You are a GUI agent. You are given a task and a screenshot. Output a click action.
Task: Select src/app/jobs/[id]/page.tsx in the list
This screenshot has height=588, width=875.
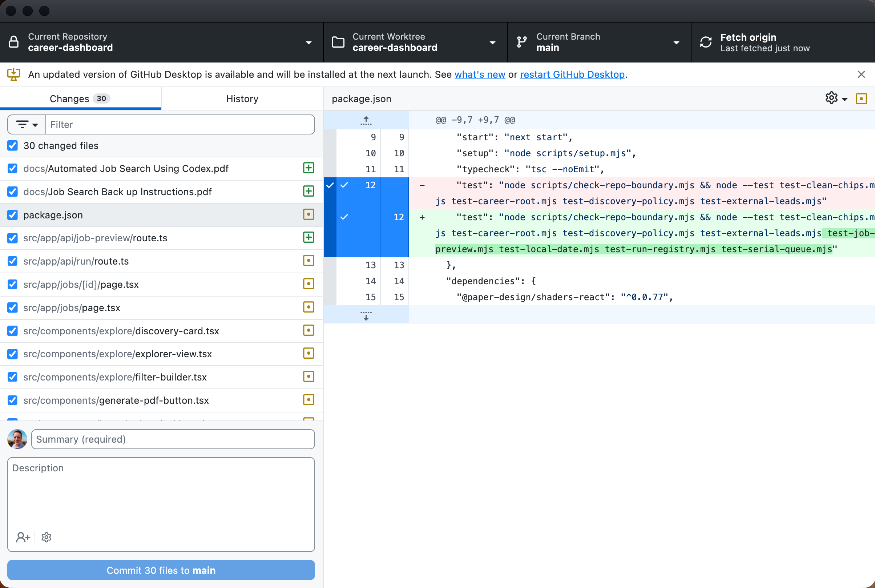[161, 284]
